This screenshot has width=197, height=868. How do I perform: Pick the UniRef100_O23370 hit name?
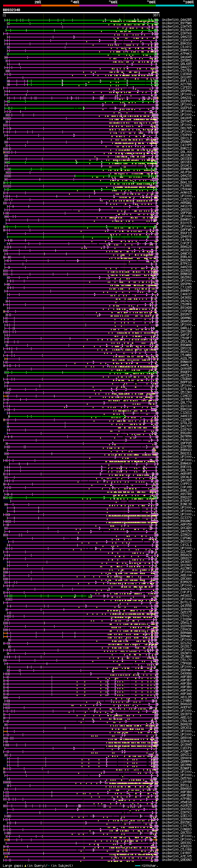tap(177, 518)
